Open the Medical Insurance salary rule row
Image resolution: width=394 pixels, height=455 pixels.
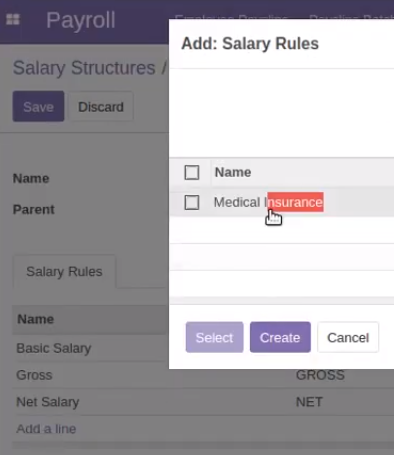[x=282, y=202]
